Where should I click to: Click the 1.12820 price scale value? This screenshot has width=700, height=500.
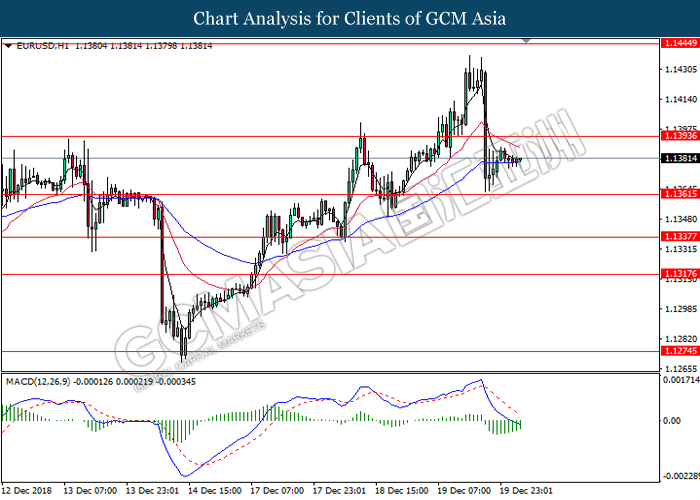coord(681,339)
